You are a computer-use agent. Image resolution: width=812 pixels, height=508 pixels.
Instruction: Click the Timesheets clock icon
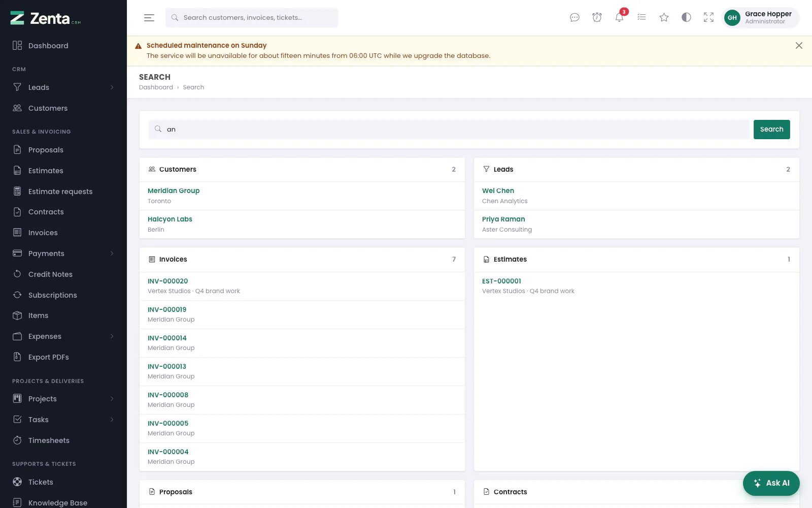click(x=17, y=440)
